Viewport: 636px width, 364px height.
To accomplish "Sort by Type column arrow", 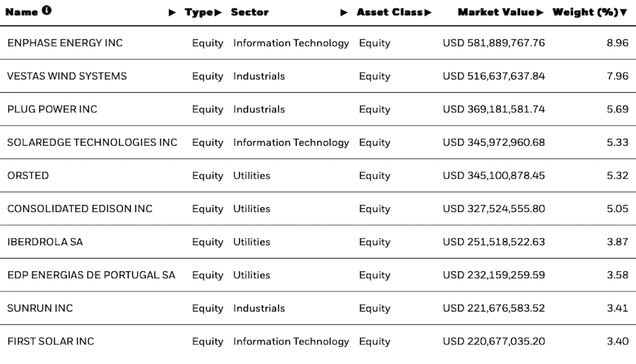I will (x=218, y=13).
